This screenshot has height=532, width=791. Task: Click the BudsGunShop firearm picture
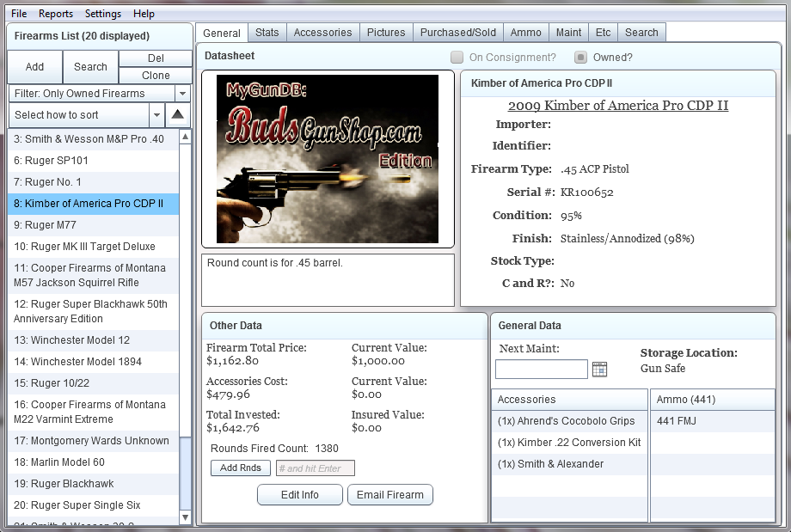coord(328,159)
